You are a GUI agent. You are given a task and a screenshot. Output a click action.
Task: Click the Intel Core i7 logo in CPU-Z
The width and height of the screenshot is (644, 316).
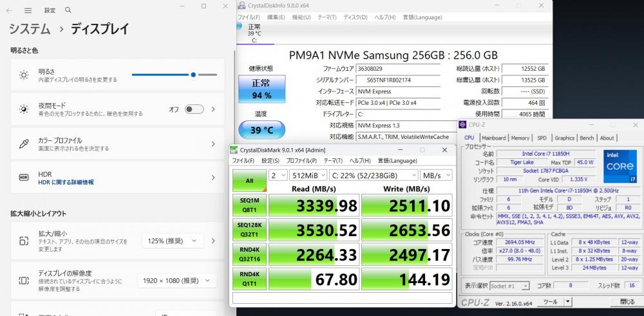620,166
